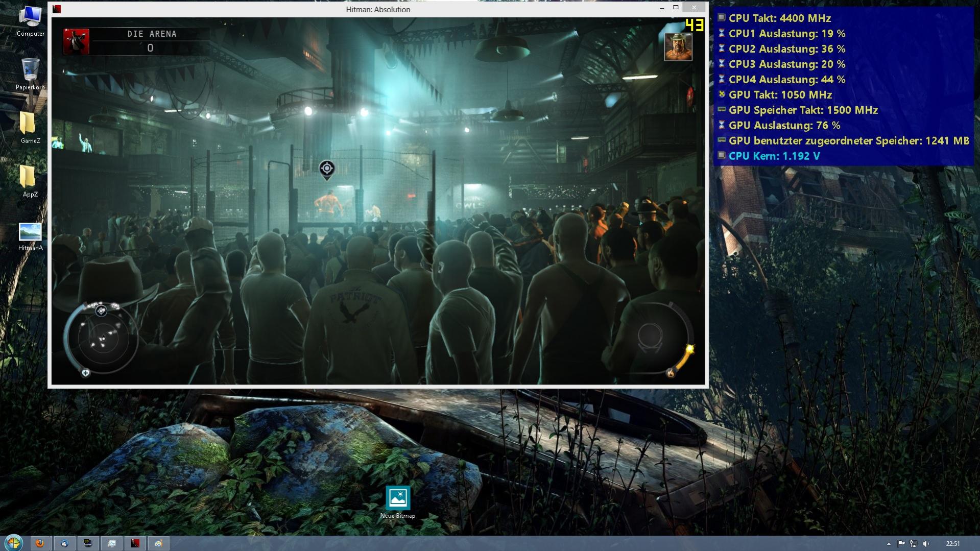
Task: Open the system monitor taskbar icon
Action: (x=111, y=543)
